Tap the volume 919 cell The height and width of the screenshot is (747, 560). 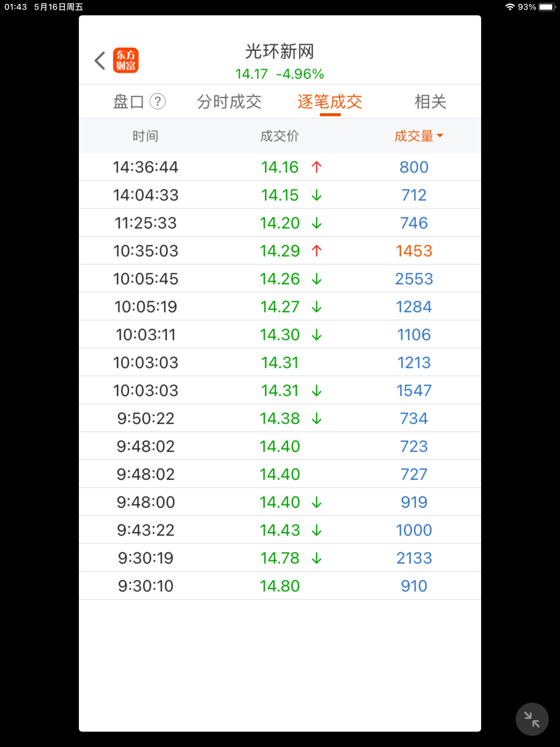pyautogui.click(x=414, y=502)
